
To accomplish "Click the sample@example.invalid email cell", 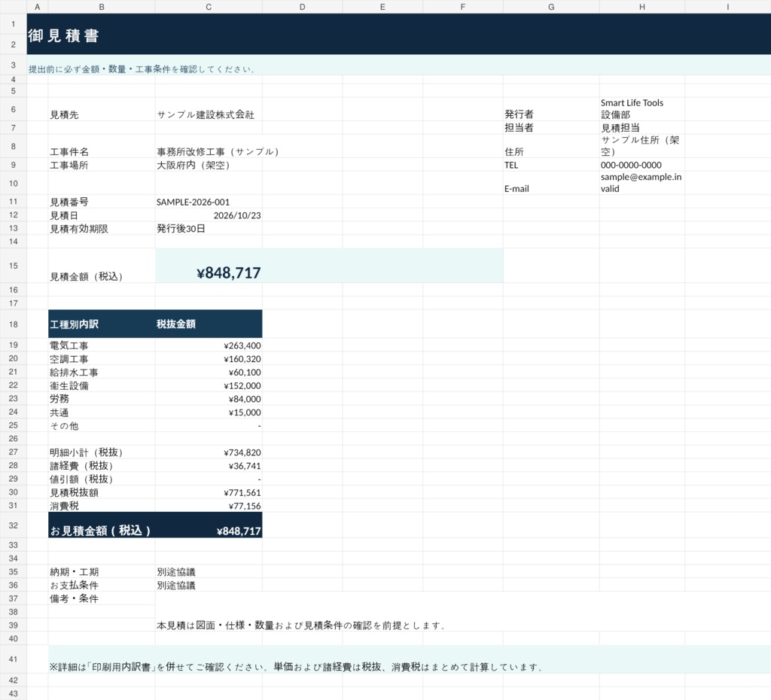I will pos(641,182).
